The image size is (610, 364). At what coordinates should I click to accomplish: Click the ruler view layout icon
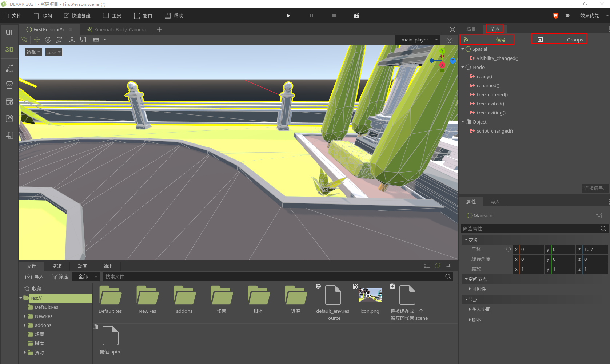pyautogui.click(x=96, y=40)
